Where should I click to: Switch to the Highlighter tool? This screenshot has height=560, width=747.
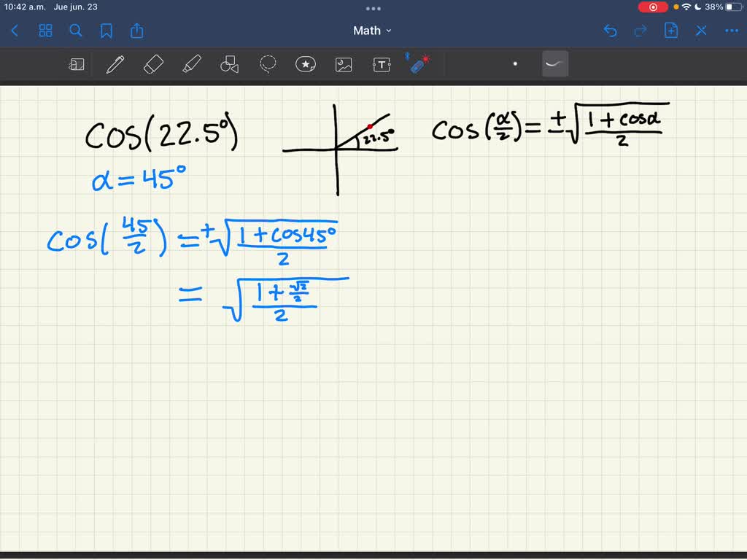pos(191,64)
